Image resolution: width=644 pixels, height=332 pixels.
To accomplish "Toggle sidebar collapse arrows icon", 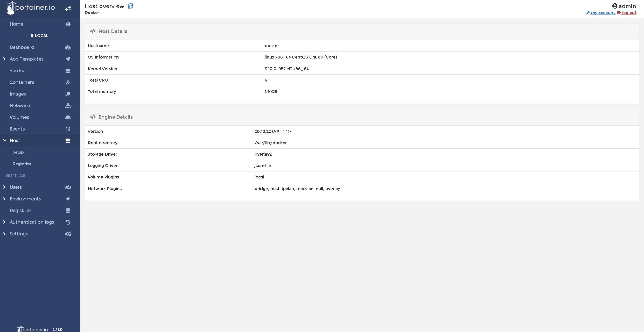I will click(68, 9).
